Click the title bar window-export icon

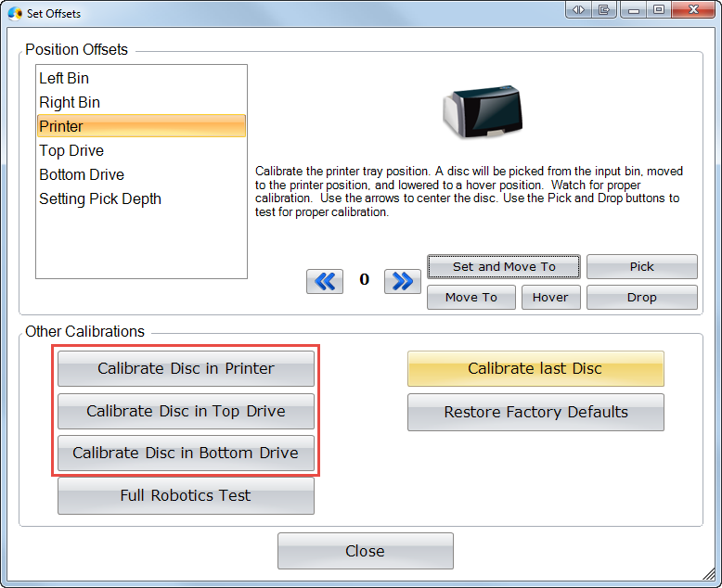[x=603, y=9]
